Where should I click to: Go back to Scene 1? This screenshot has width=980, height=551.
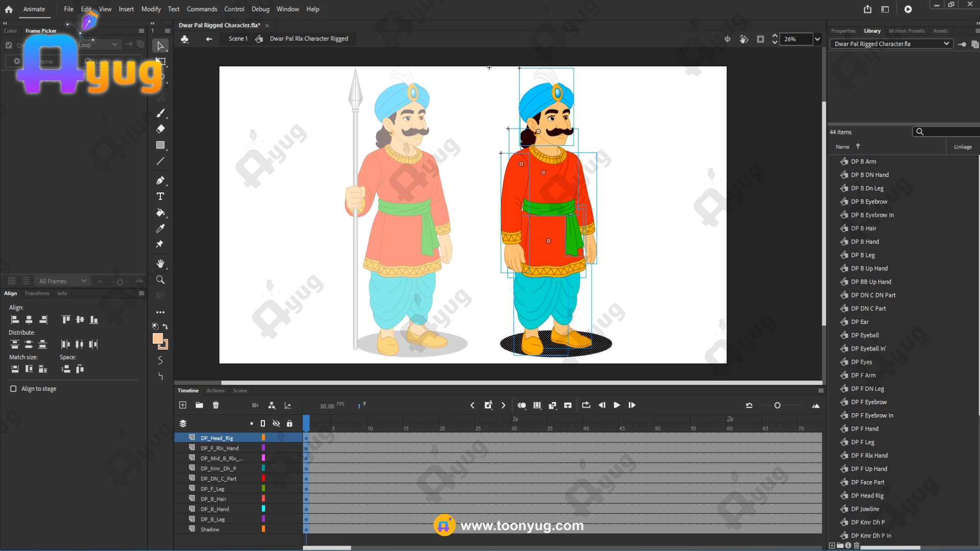click(x=238, y=39)
